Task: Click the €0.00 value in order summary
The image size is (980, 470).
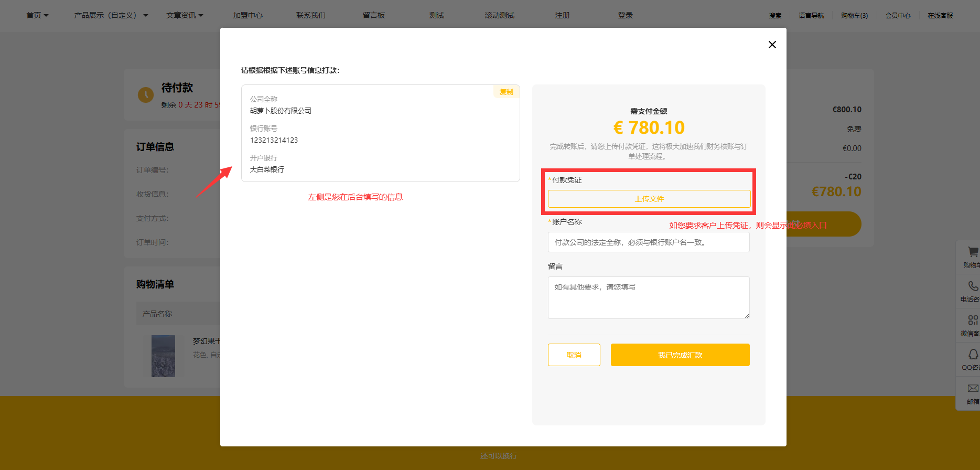Action: (x=852, y=148)
